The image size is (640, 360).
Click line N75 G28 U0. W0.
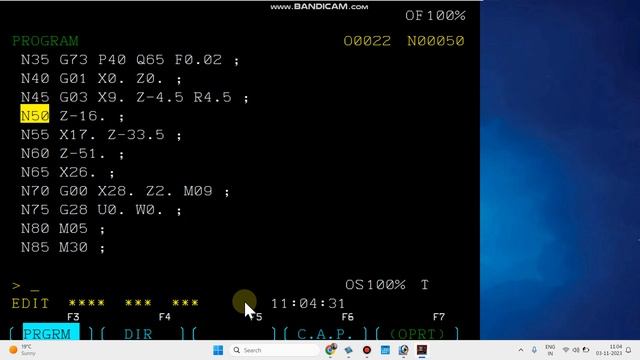coord(101,210)
